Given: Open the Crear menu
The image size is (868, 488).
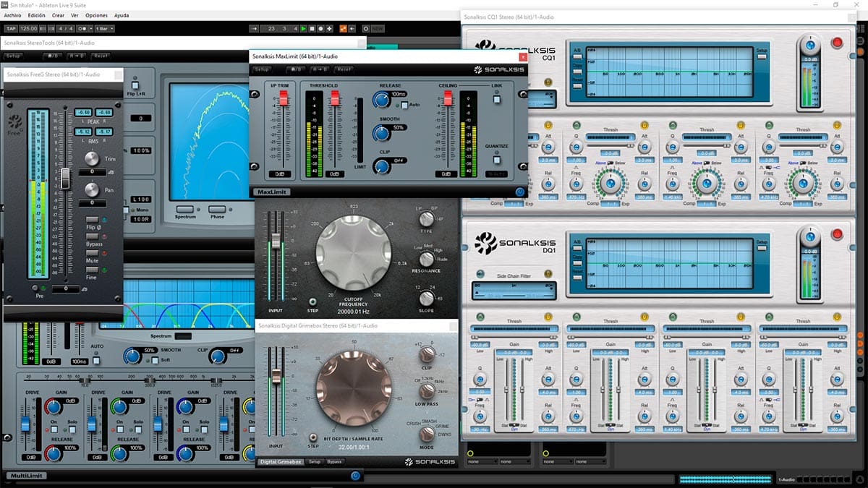Looking at the screenshot, I should coord(58,15).
